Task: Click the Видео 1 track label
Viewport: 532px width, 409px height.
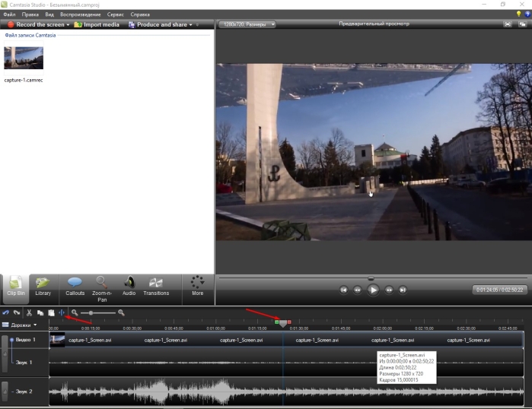Action: [25, 340]
